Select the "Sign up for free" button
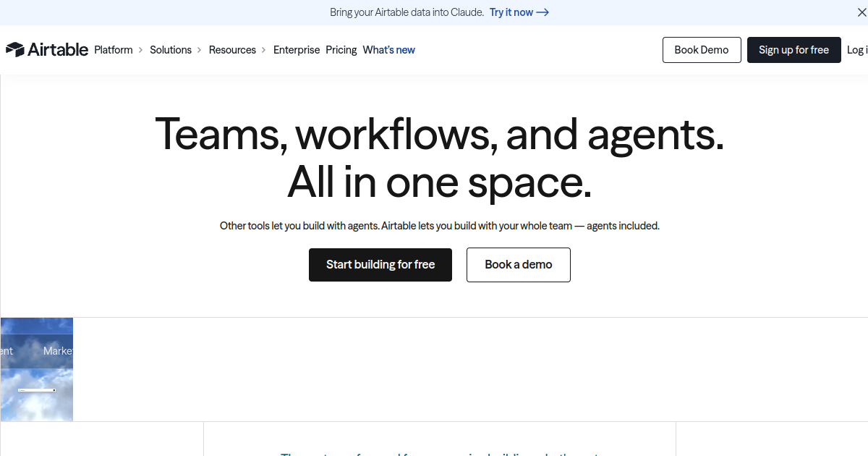The image size is (868, 456). pyautogui.click(x=794, y=50)
